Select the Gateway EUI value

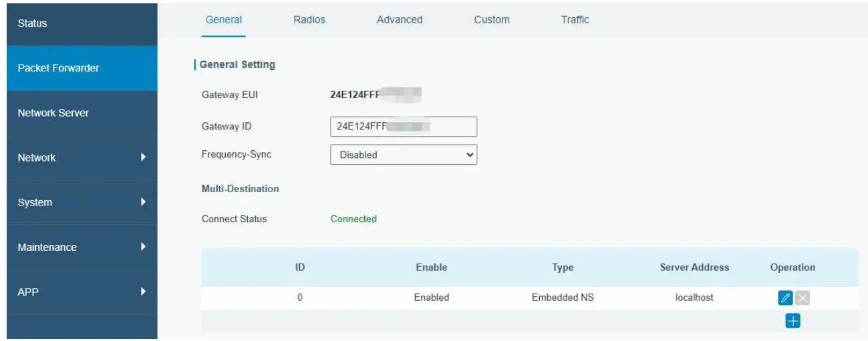click(x=374, y=95)
